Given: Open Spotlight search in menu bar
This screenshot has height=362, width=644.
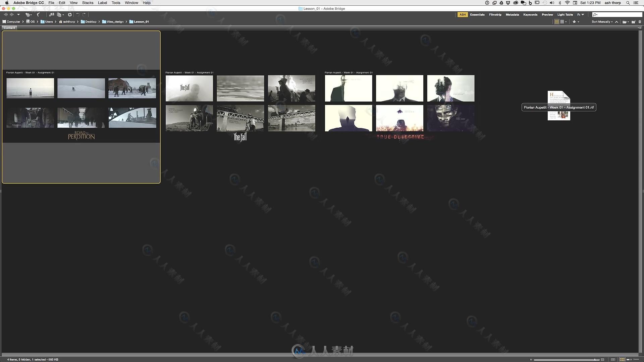Looking at the screenshot, I should pyautogui.click(x=628, y=3).
